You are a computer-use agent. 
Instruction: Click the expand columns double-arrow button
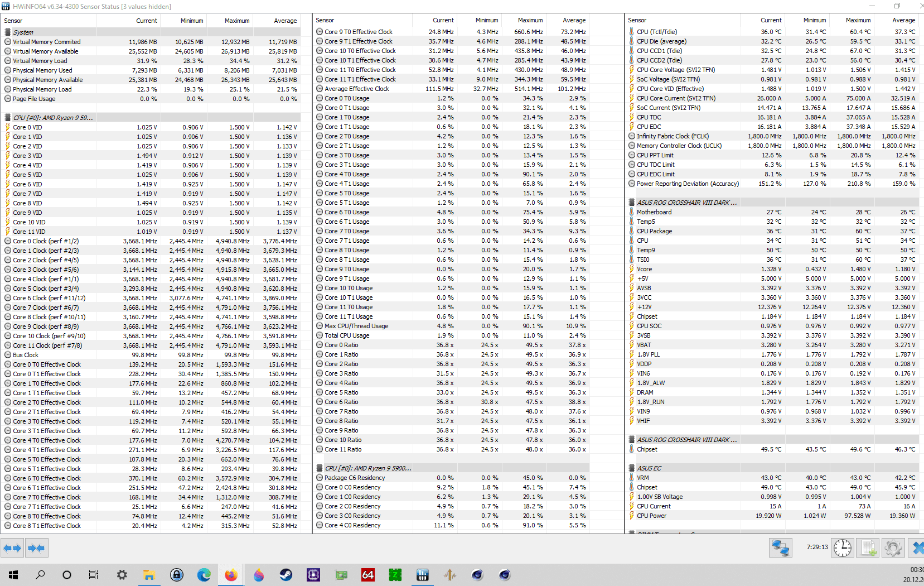[12, 548]
